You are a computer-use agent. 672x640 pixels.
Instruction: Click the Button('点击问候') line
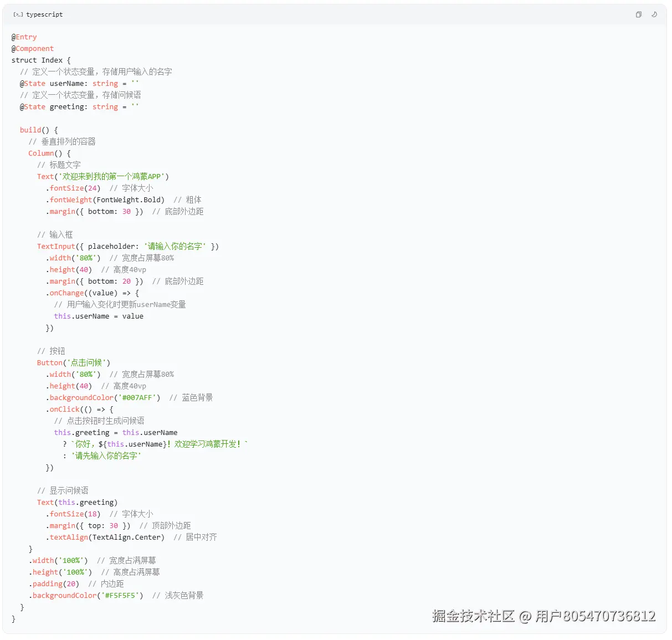[x=74, y=363]
